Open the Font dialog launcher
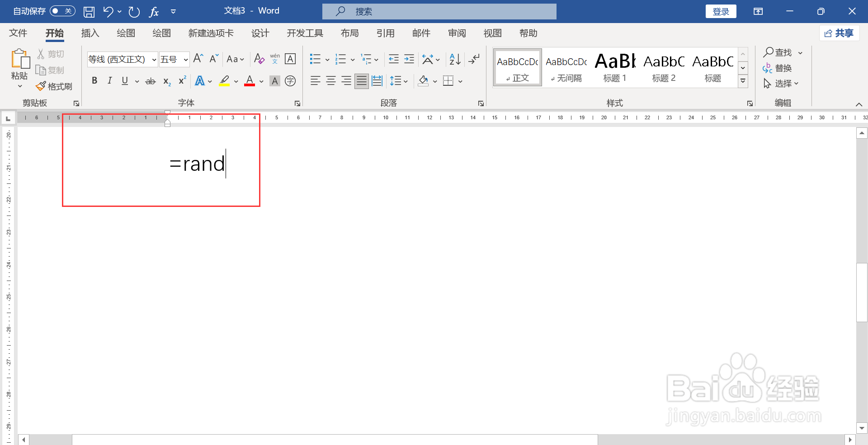Viewport: 868px width, 445px height. 297,103
